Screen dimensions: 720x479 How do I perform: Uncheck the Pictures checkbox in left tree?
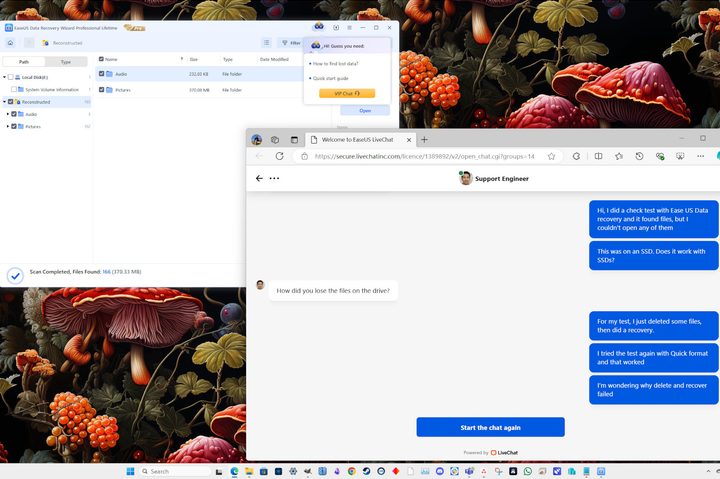pos(14,126)
